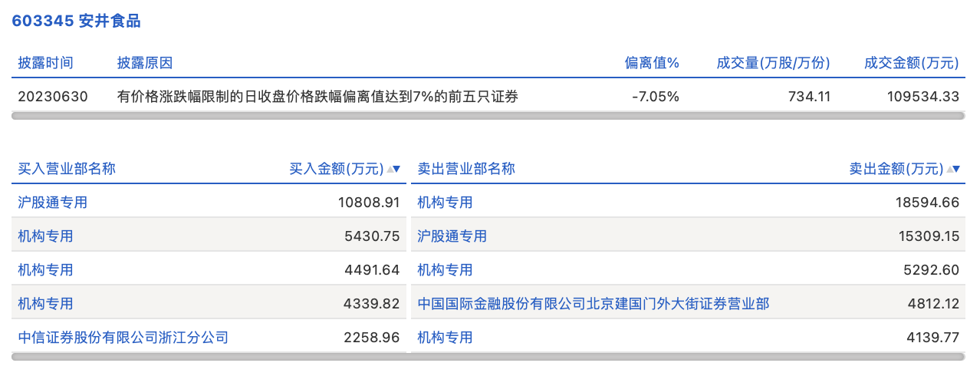Screen dimensions: 980x376
Task: Open the 603345 安井食品 stock title link
Action: 76,21
